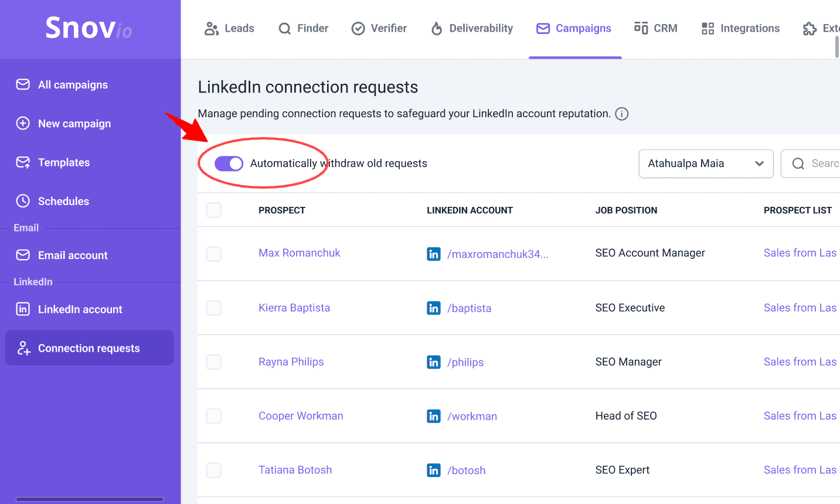840x504 pixels.
Task: Open Integrations via its grid icon
Action: 706,28
